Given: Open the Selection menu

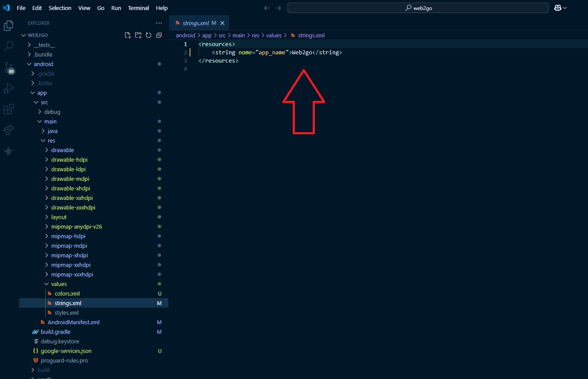Looking at the screenshot, I should (60, 8).
